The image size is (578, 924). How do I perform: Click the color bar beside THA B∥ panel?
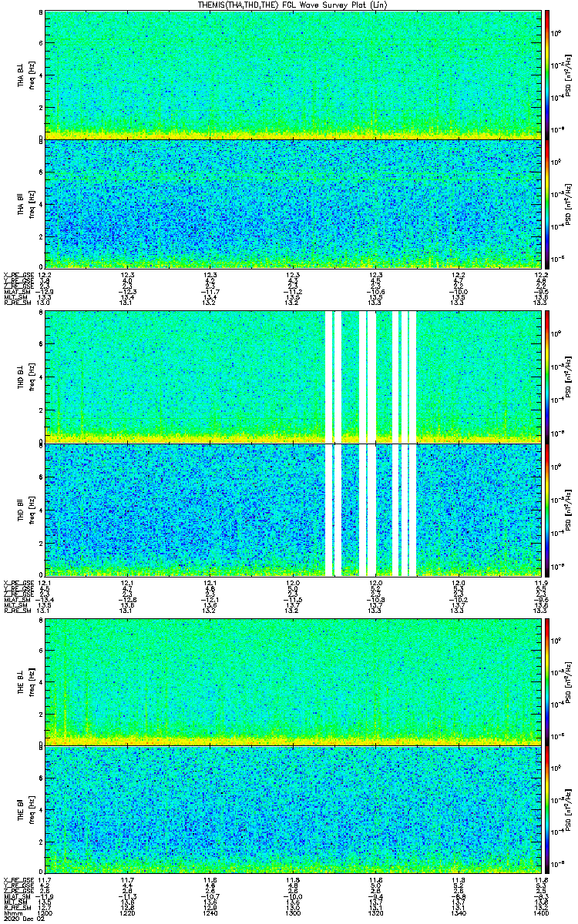(x=547, y=204)
